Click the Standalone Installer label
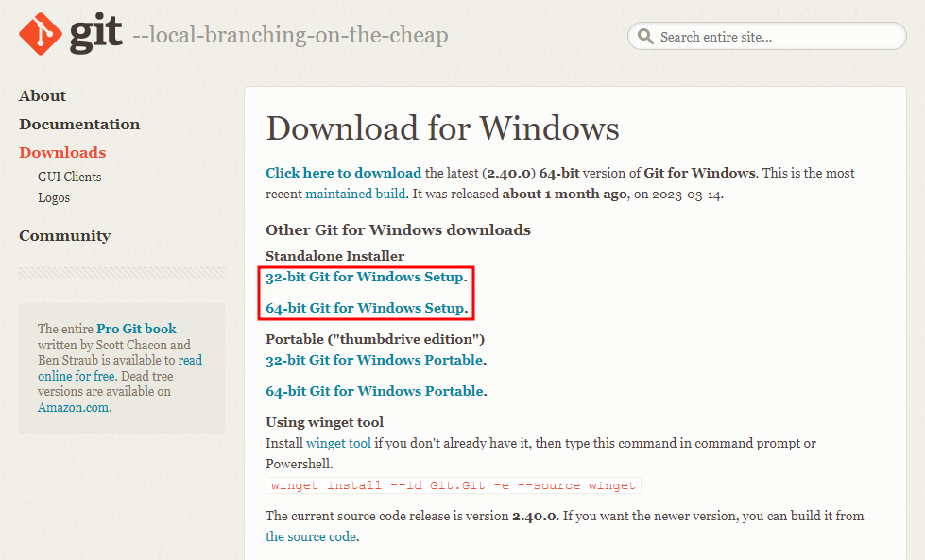 point(335,256)
